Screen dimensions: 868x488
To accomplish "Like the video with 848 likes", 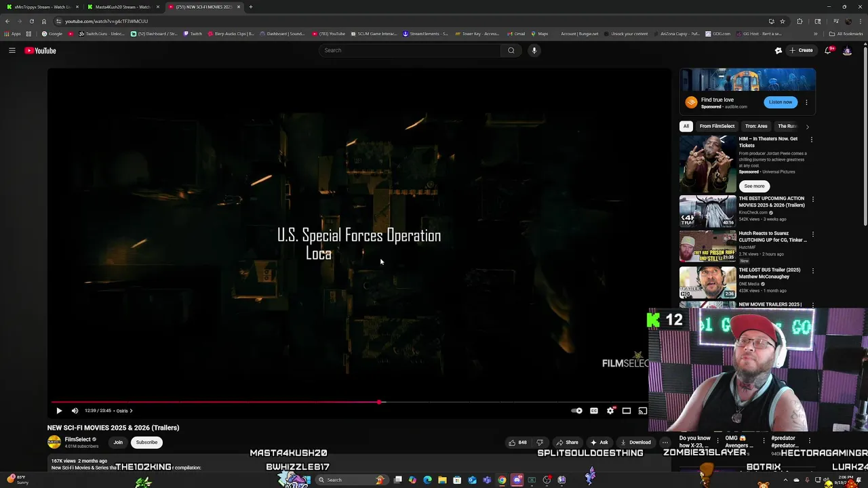I will 517,443.
